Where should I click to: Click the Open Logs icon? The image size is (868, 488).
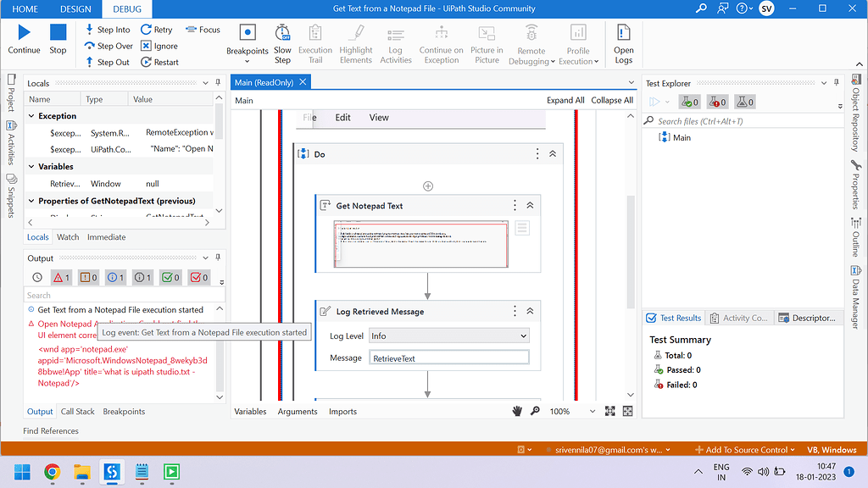[x=623, y=38]
